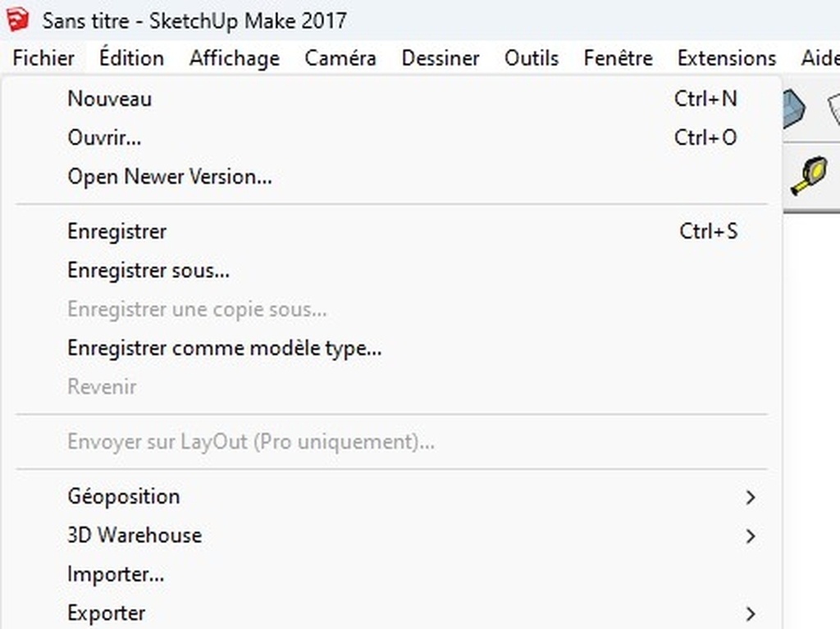Open the Dessiner menu
The image size is (840, 629).
441,58
